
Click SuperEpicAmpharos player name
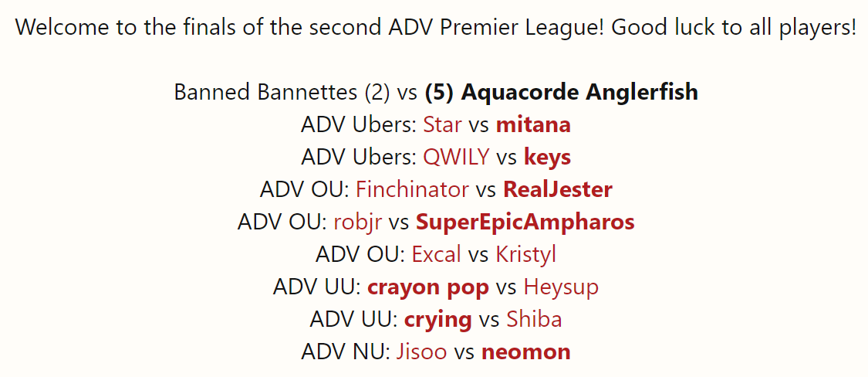tap(525, 222)
